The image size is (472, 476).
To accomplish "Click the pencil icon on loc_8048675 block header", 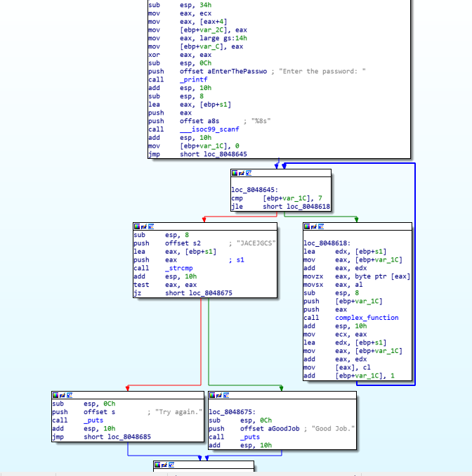I will coord(219,395).
